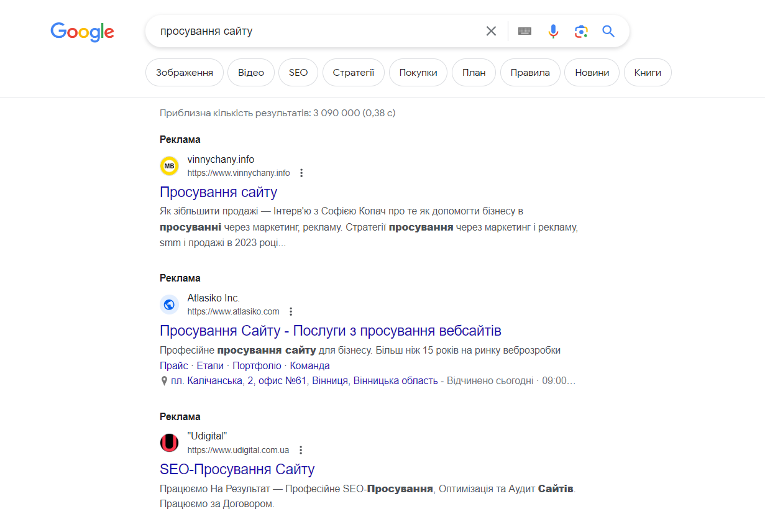
Task: Expand ad info menu for udigital.com.ua
Action: [301, 450]
